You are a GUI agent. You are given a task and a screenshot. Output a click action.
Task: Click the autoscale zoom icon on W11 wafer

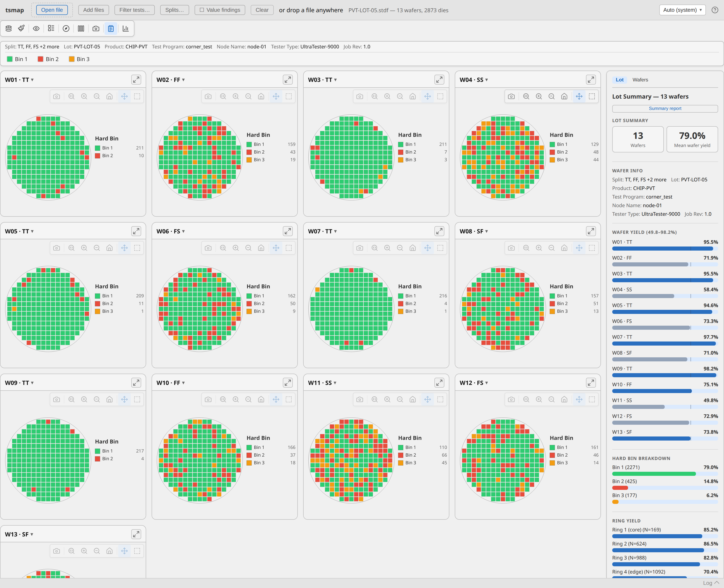pos(375,399)
